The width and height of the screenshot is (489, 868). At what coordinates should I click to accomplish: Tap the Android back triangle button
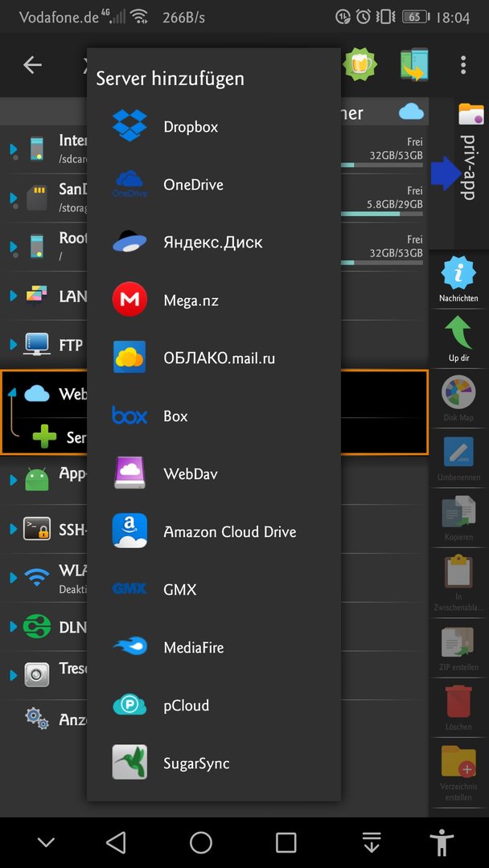[116, 842]
